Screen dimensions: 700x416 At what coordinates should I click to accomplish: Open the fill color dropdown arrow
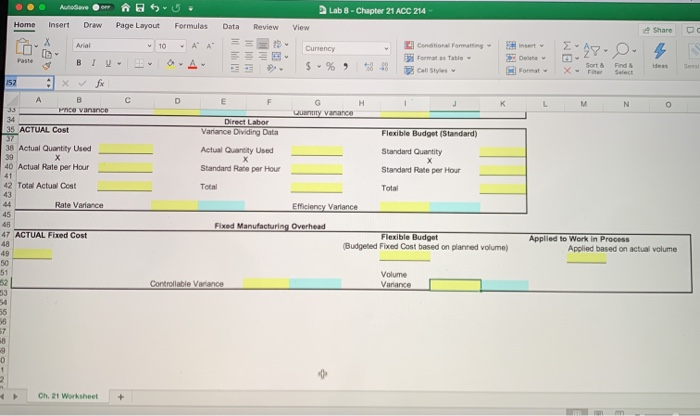(x=181, y=64)
